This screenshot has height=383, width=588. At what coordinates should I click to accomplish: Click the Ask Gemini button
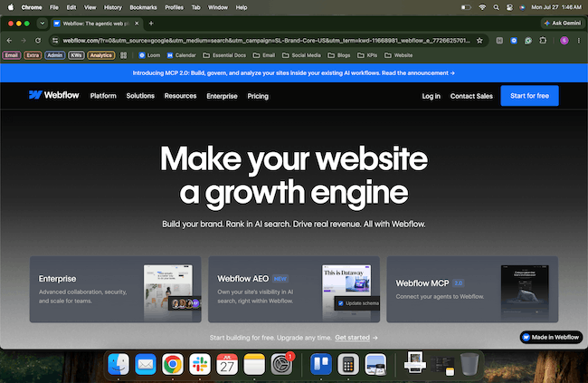562,24
